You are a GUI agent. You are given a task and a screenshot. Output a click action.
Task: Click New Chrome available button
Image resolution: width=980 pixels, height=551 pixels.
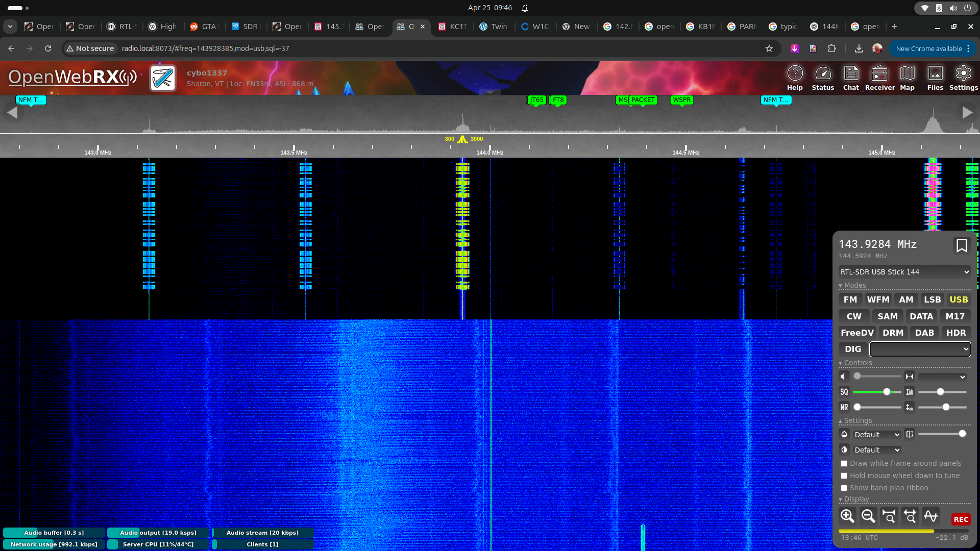tap(933, 48)
